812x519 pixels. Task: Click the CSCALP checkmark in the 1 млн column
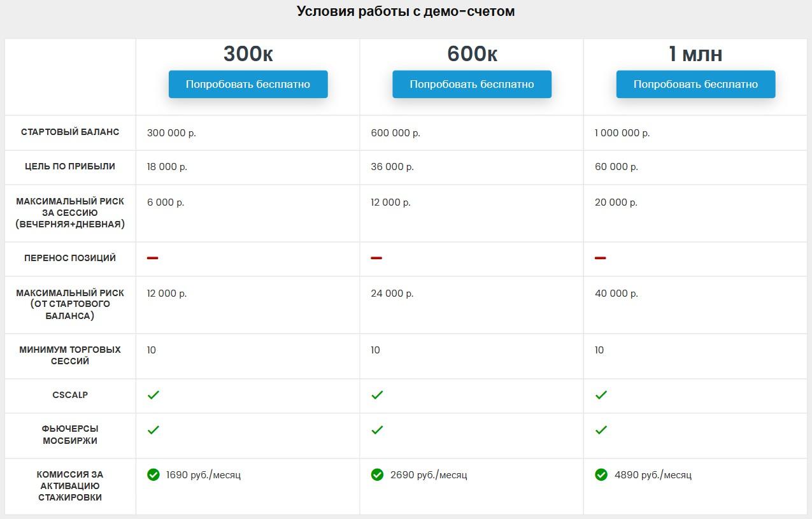[x=601, y=395]
